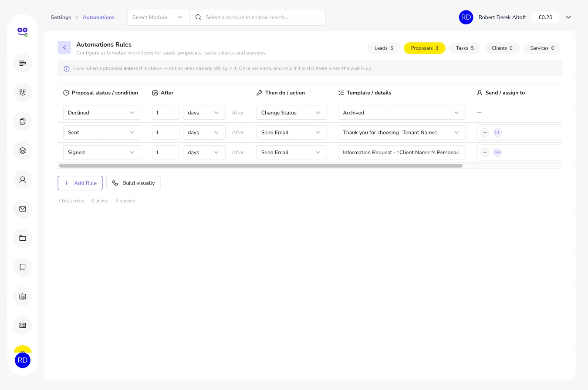
Task: Open the Signed status dropdown
Action: tap(102, 152)
